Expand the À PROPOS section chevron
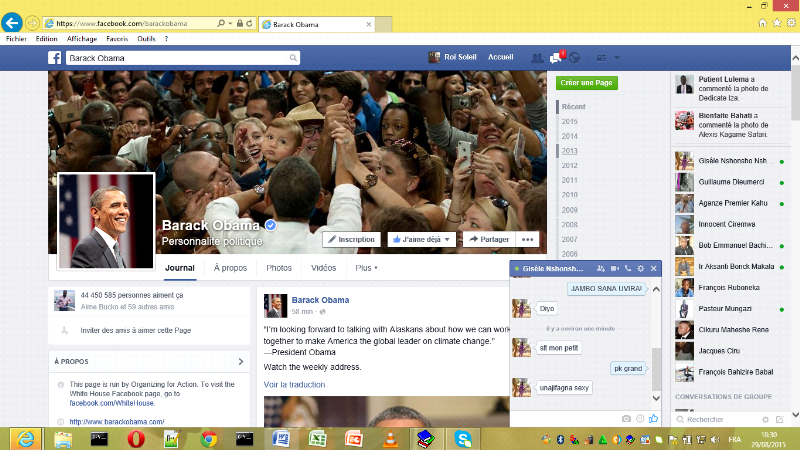This screenshot has width=800, height=450. point(241,361)
